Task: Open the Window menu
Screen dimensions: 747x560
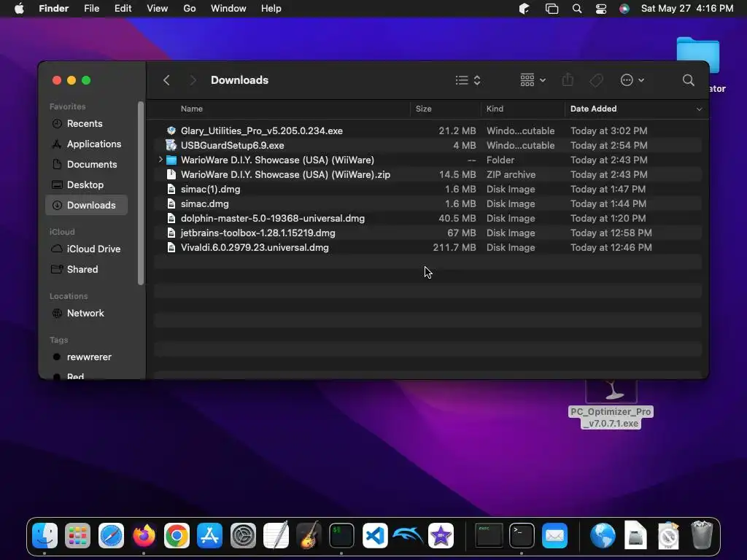Action: [x=228, y=9]
